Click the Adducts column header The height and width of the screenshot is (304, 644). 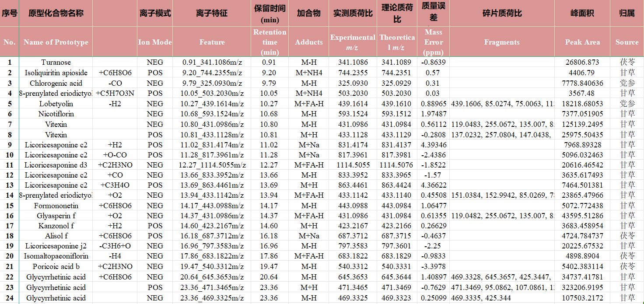(308, 42)
